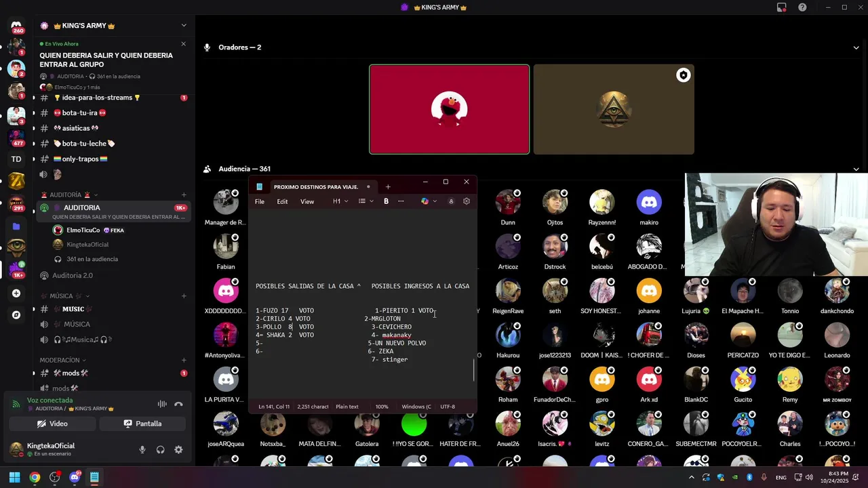Click audience member johanne avatar
The image size is (868, 488).
click(649, 291)
